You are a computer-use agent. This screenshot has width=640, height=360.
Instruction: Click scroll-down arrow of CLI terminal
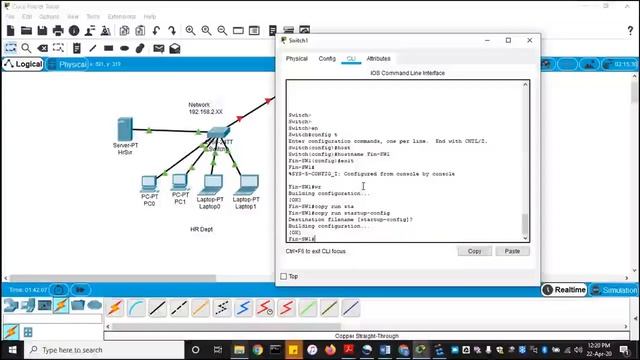point(525,238)
